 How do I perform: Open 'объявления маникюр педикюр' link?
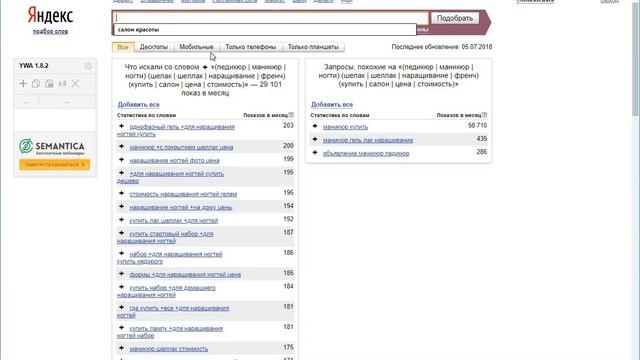366,153
